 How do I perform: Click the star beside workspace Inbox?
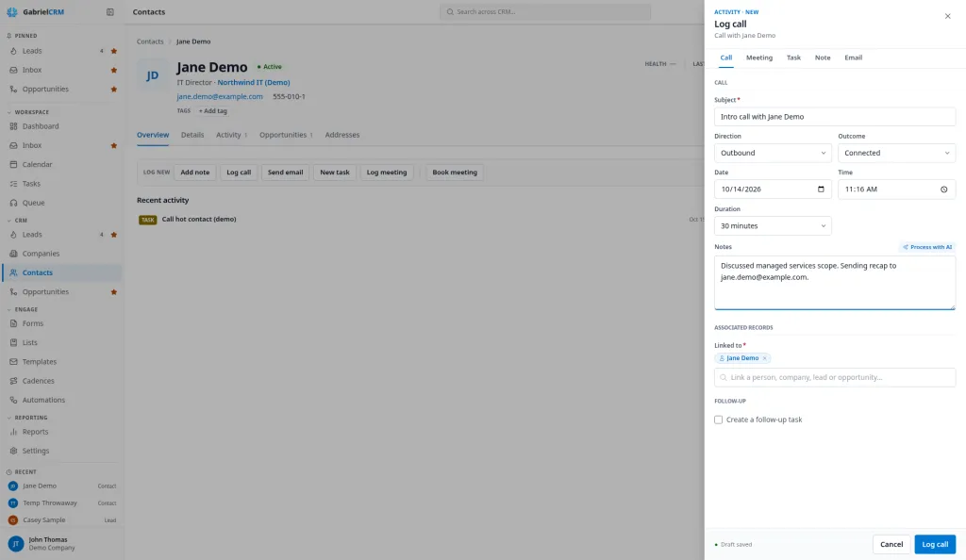point(113,146)
